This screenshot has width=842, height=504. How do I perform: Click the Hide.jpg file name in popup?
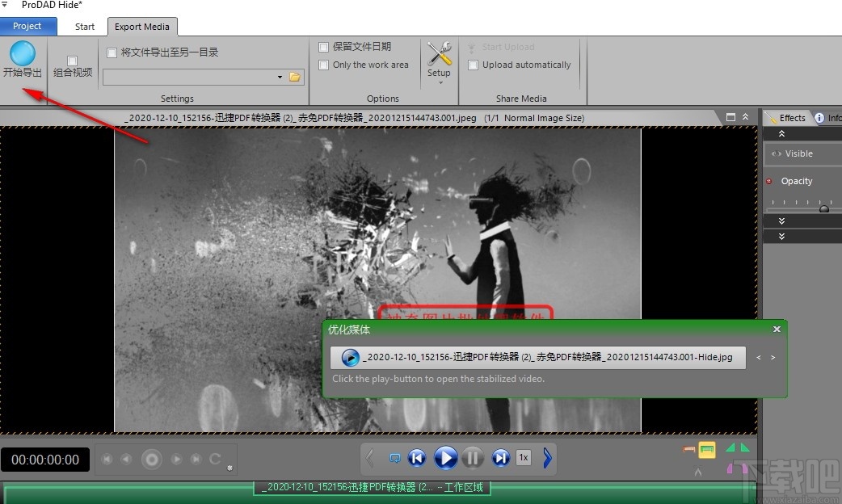(x=547, y=358)
